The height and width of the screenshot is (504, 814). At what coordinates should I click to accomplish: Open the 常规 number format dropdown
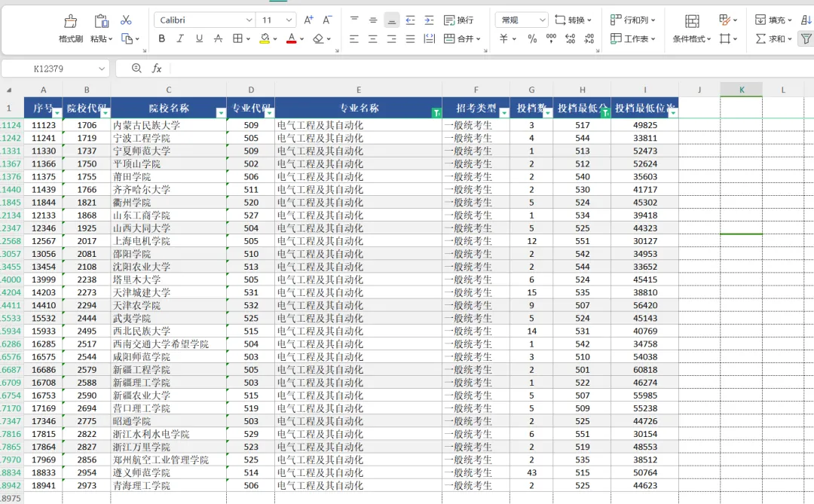[x=542, y=20]
